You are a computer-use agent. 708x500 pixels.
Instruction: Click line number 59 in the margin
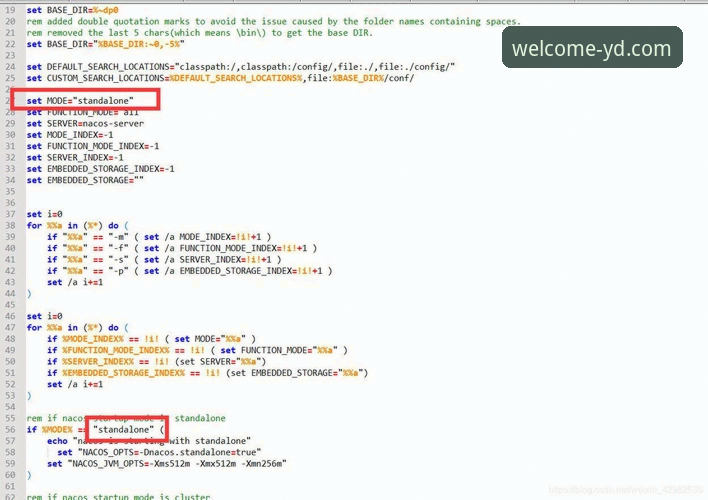coord(9,463)
